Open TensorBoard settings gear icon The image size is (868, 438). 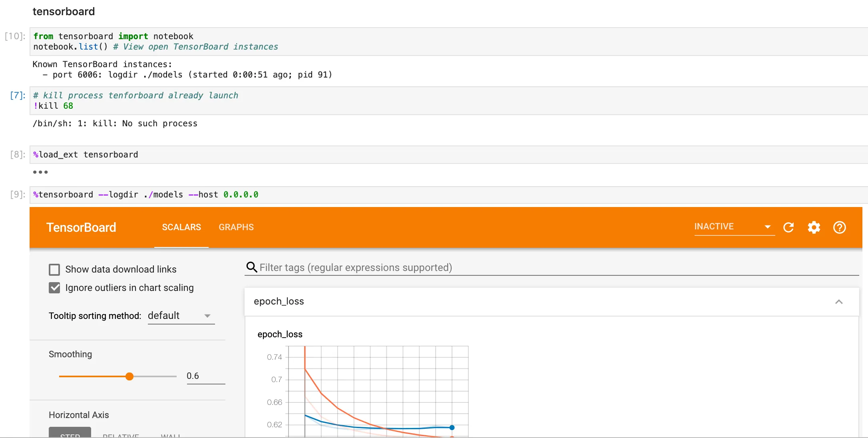(814, 227)
